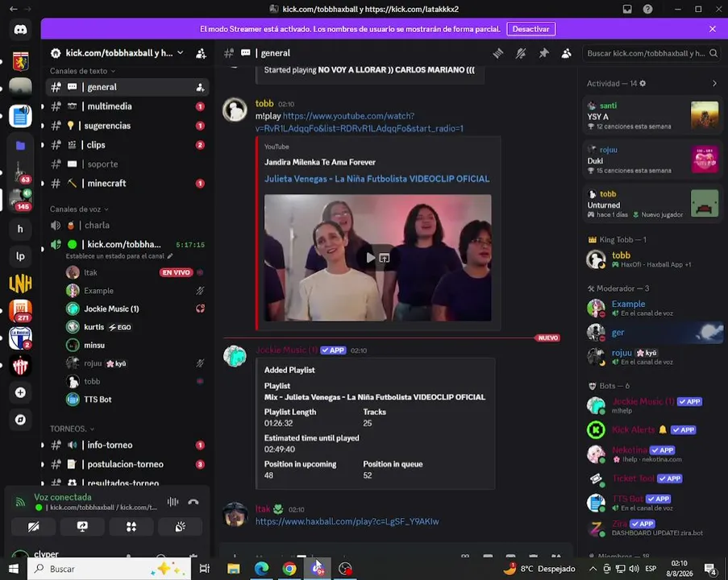728x580 pixels.
Task: Open server invite people icon by server name
Action: click(x=201, y=53)
